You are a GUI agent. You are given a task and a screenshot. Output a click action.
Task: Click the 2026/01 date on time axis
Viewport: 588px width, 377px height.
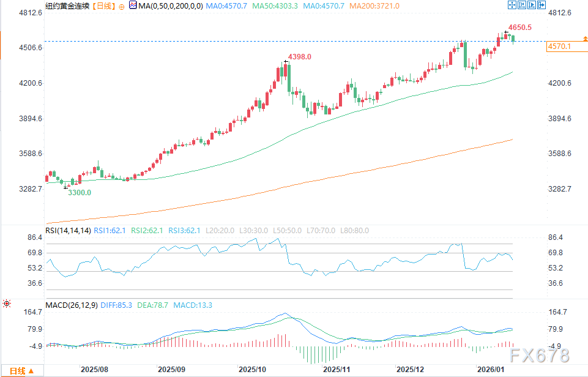click(x=491, y=370)
